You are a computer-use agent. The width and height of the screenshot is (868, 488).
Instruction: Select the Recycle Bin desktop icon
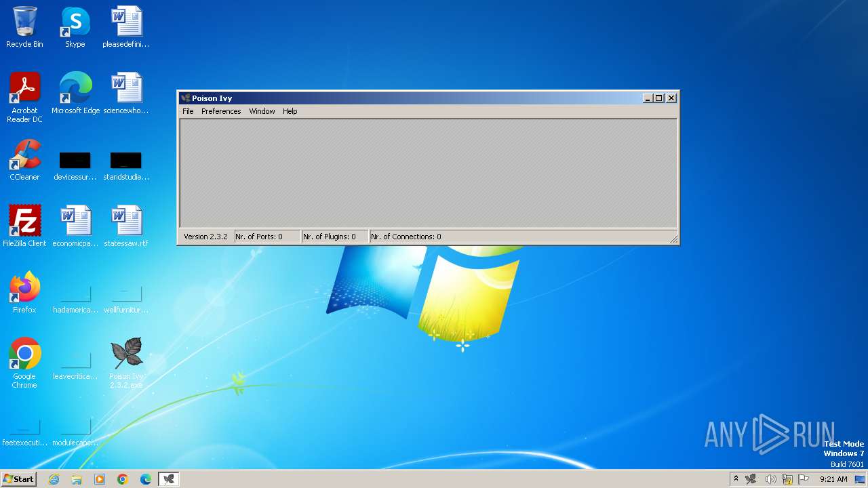click(x=24, y=27)
